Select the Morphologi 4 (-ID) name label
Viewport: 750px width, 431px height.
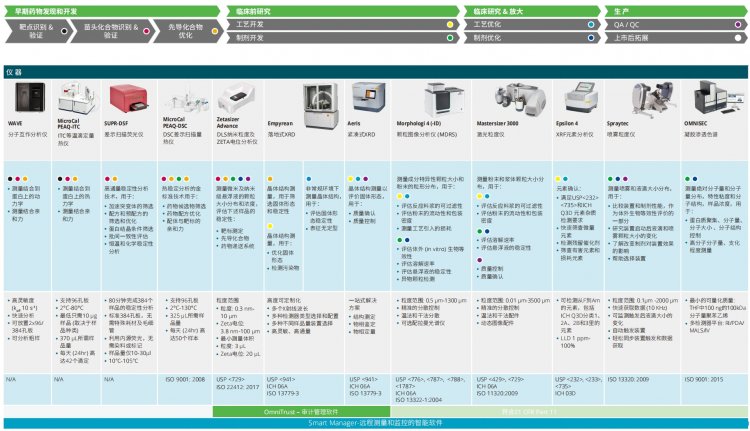click(419, 123)
